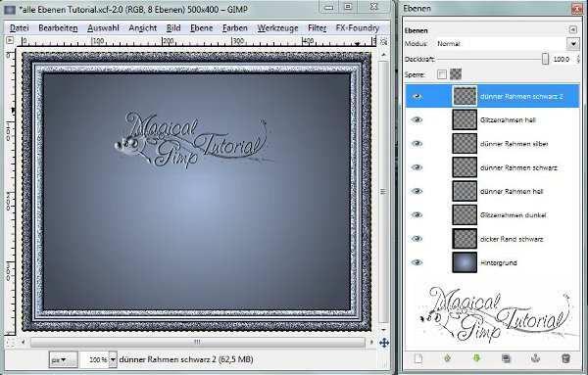Viewport: 588px width, 375px height.
Task: Toggle visibility of 'dünner Rahmen hell' layer
Action: (417, 192)
